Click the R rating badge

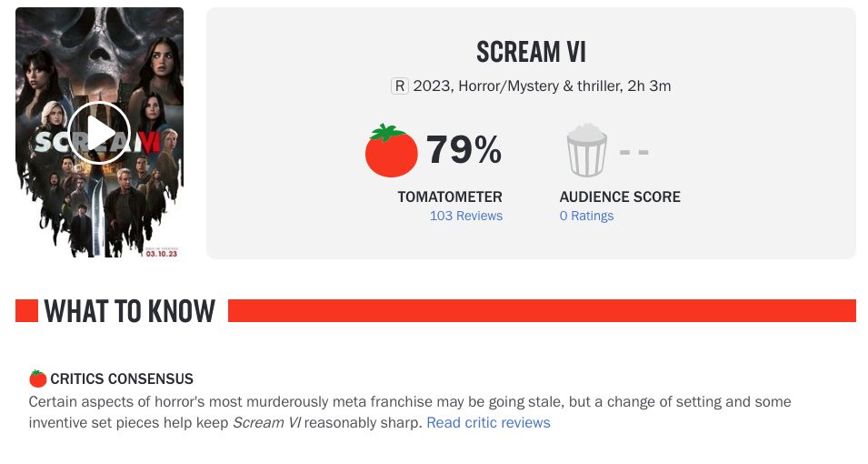click(x=400, y=86)
